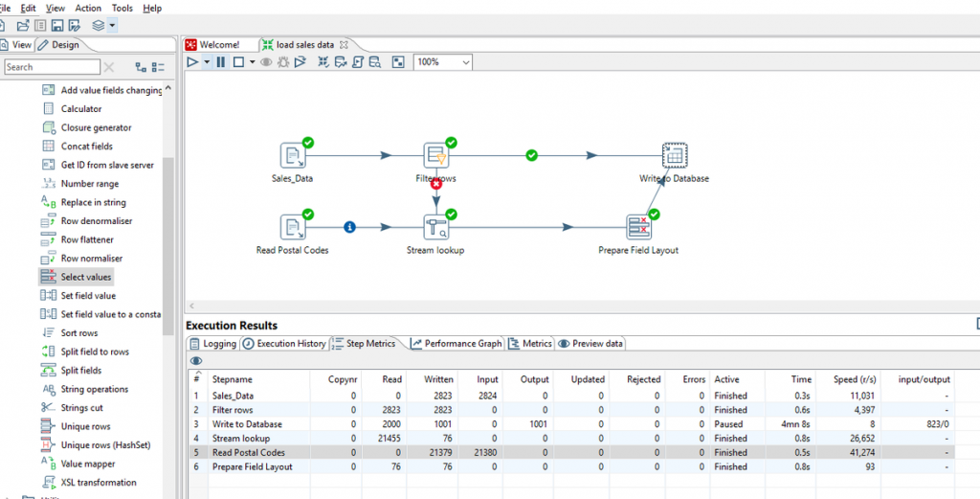Open the Logging tab
This screenshot has width=980, height=499.
[x=213, y=343]
